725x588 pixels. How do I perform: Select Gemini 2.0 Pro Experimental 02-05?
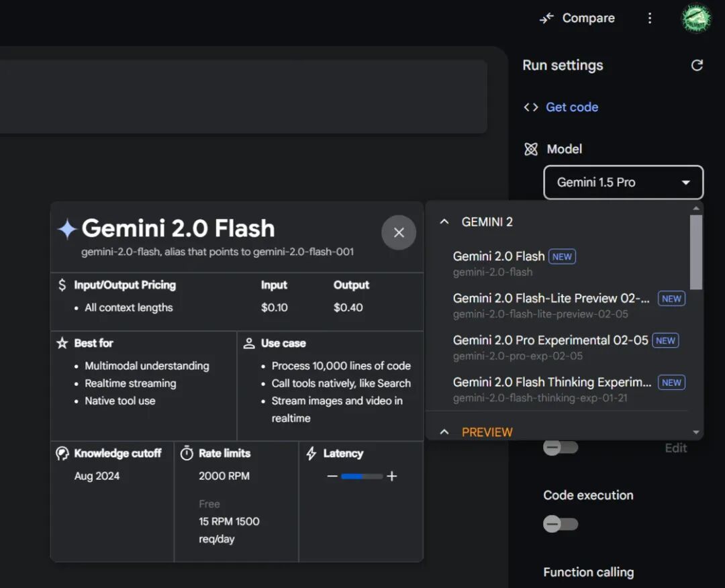pos(558,348)
